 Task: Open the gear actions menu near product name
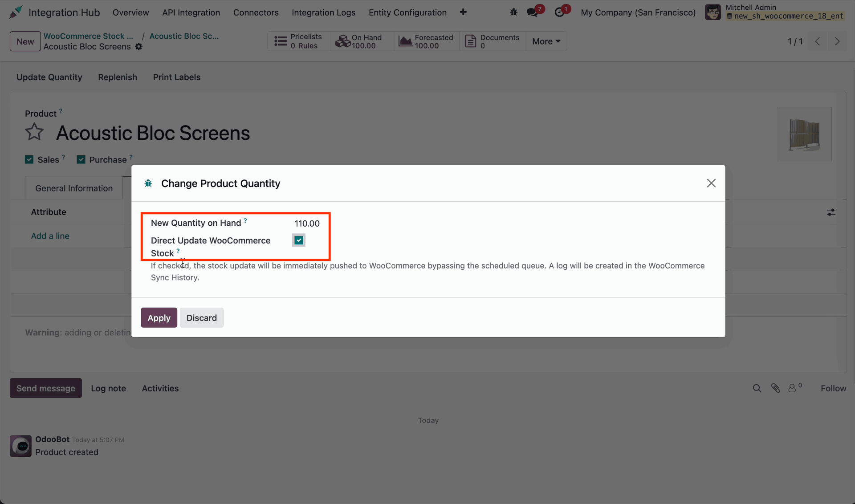139,47
